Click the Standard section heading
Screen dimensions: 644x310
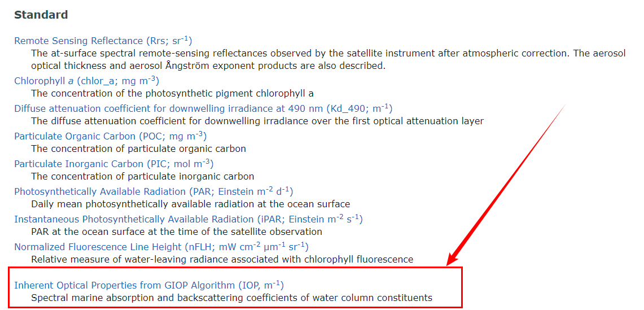click(41, 15)
